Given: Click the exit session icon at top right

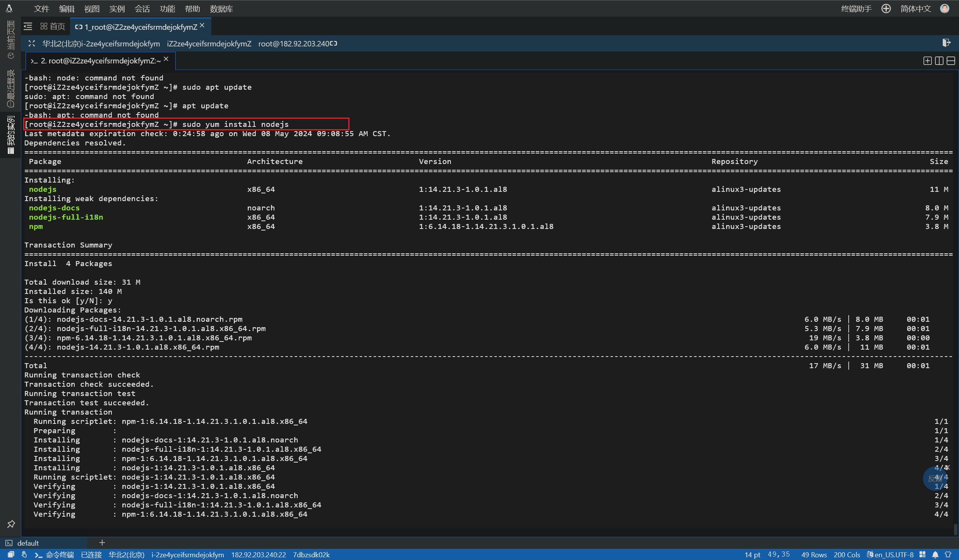Looking at the screenshot, I should click(x=946, y=43).
